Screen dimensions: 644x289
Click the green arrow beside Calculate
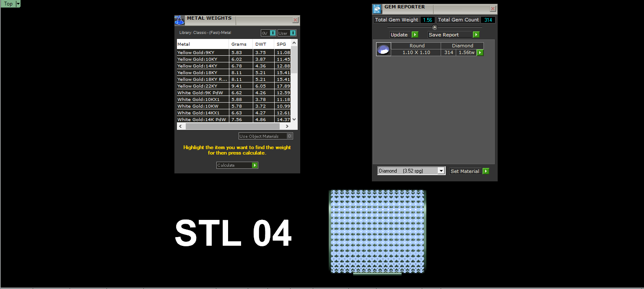tap(254, 165)
